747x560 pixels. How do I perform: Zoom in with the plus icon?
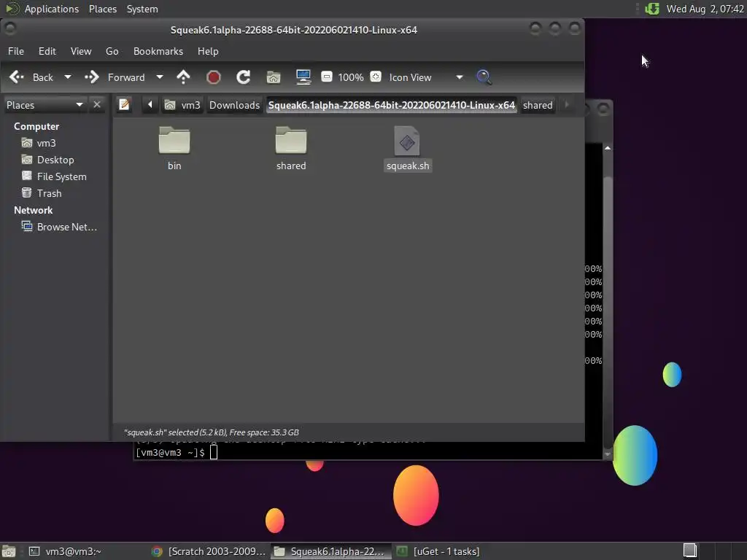(376, 77)
